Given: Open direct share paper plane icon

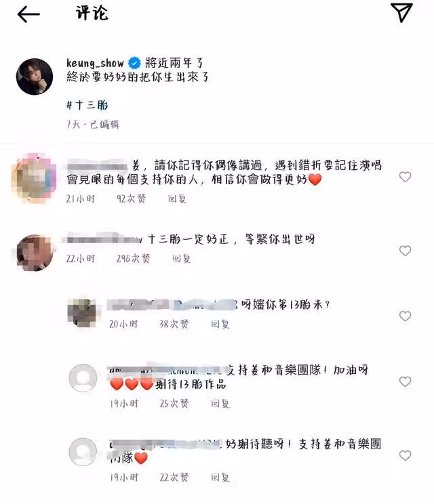Looking at the screenshot, I should tap(401, 13).
